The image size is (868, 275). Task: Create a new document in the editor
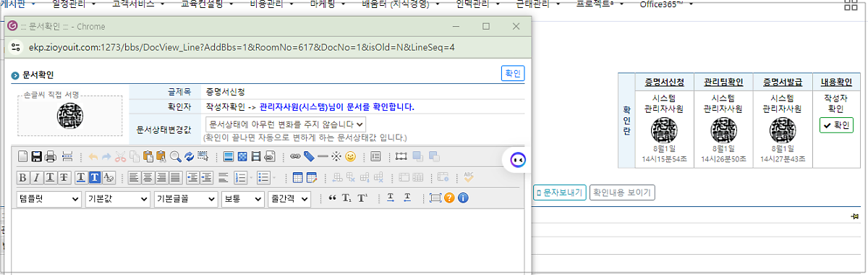coord(23,156)
